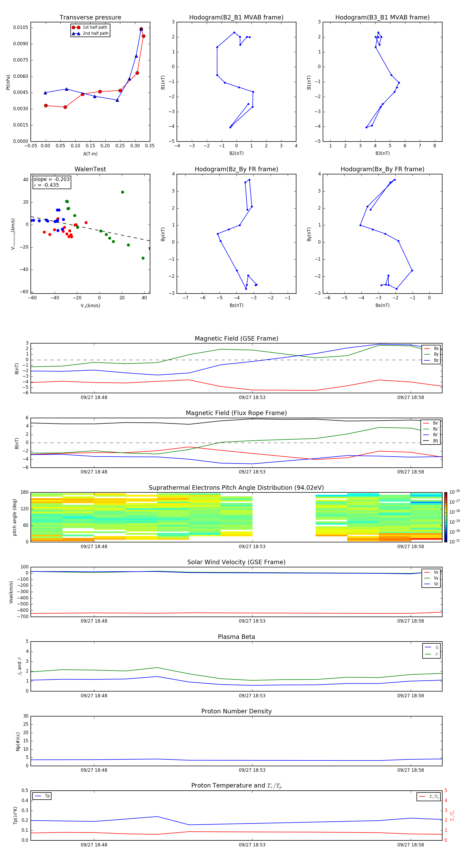Click the |B| legend entry in Flux Rope plot
Viewport: 473px width, 868px height.
[x=431, y=441]
